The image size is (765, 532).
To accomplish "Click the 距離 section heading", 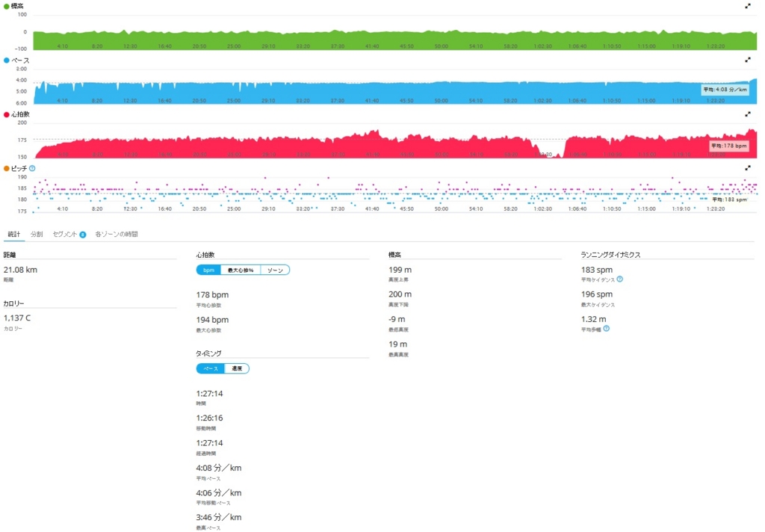I will pyautogui.click(x=10, y=255).
